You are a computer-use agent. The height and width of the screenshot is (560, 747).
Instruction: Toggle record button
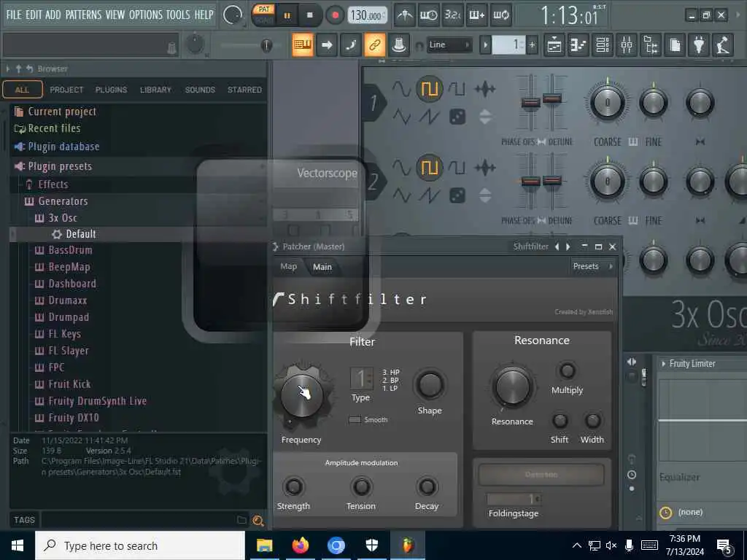(336, 15)
